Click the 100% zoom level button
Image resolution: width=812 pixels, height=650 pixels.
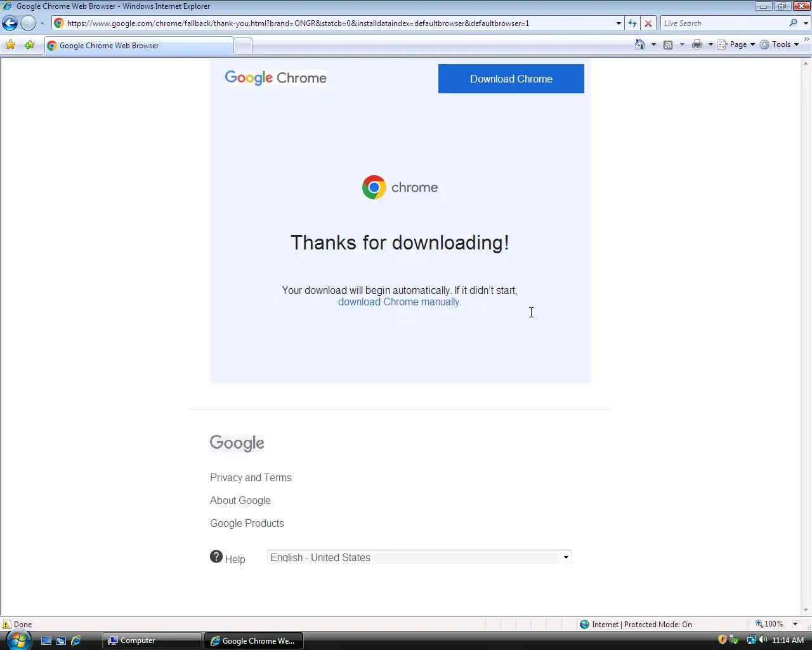[x=769, y=624]
